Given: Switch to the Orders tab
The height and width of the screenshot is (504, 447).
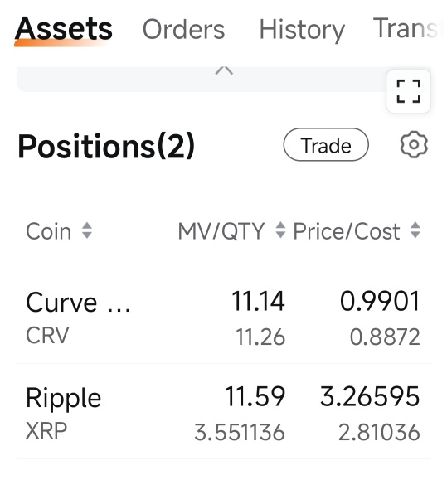Looking at the screenshot, I should coord(183,29).
